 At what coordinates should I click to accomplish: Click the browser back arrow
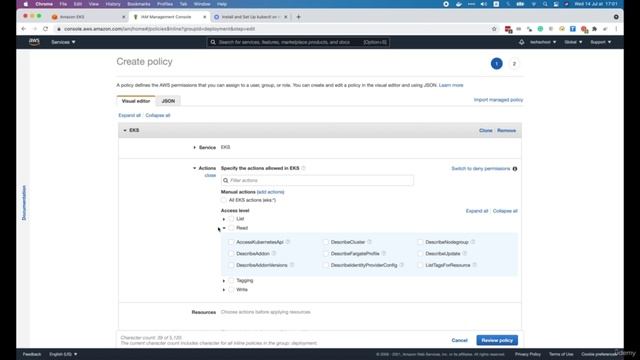23,29
